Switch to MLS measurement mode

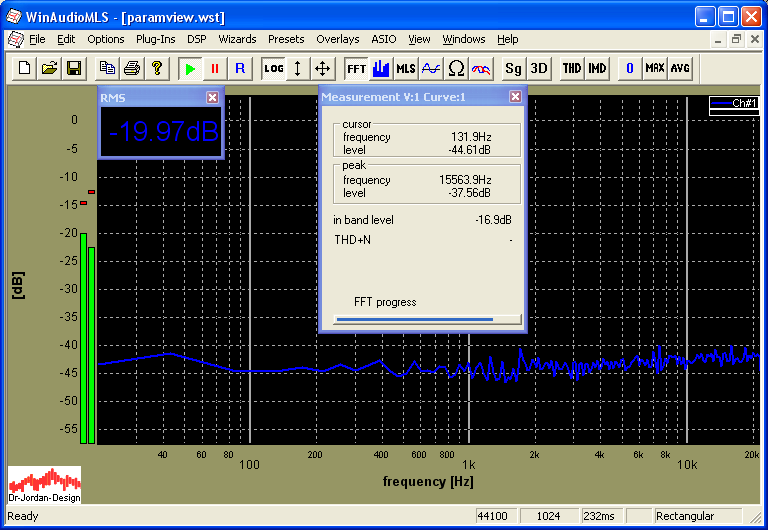pyautogui.click(x=405, y=68)
